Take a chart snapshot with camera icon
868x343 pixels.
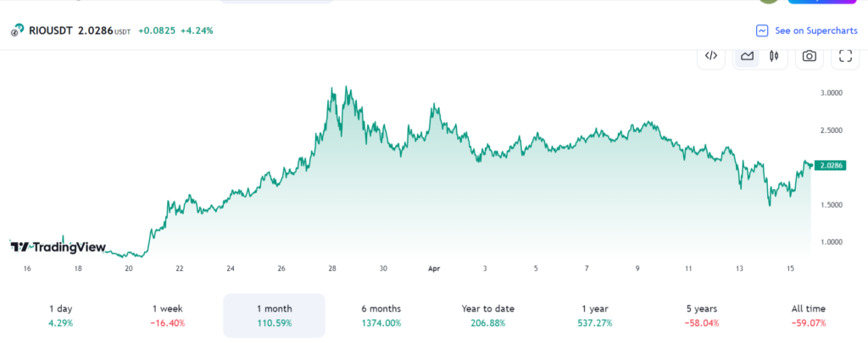810,56
